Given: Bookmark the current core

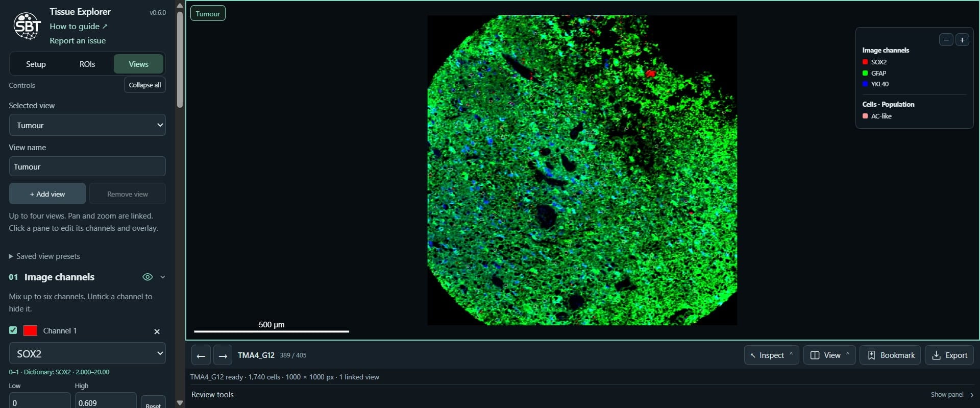Looking at the screenshot, I should [891, 355].
